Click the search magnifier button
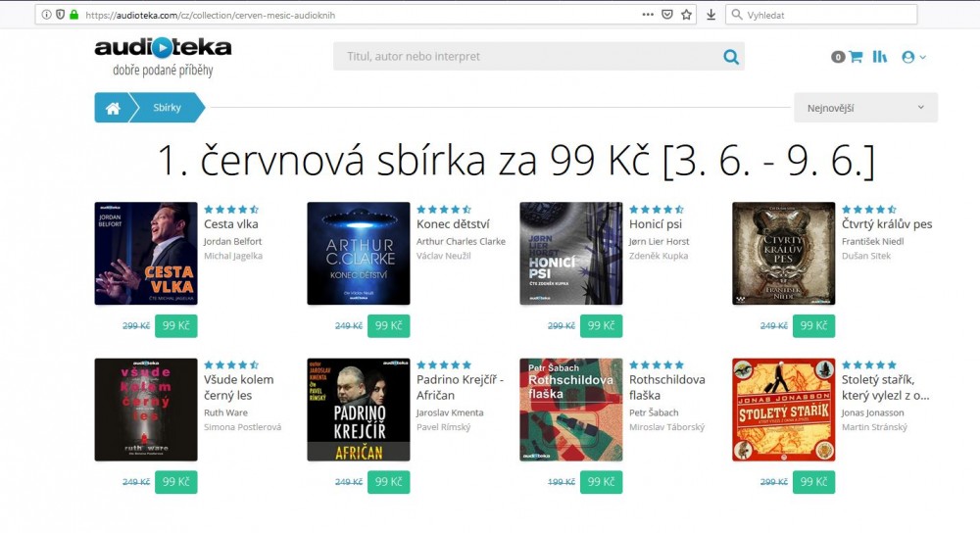The height and width of the screenshot is (533, 980). pyautogui.click(x=731, y=57)
